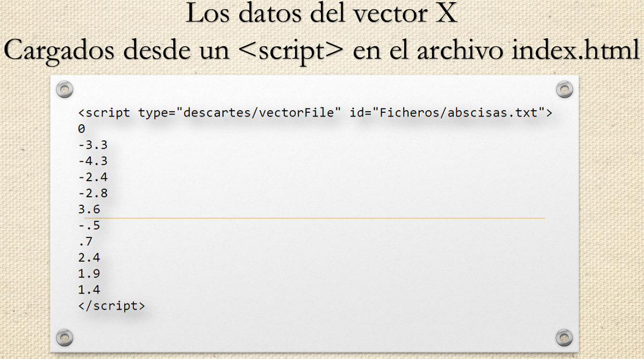Select the value '.7'
The height and width of the screenshot is (359, 644).
point(85,241)
